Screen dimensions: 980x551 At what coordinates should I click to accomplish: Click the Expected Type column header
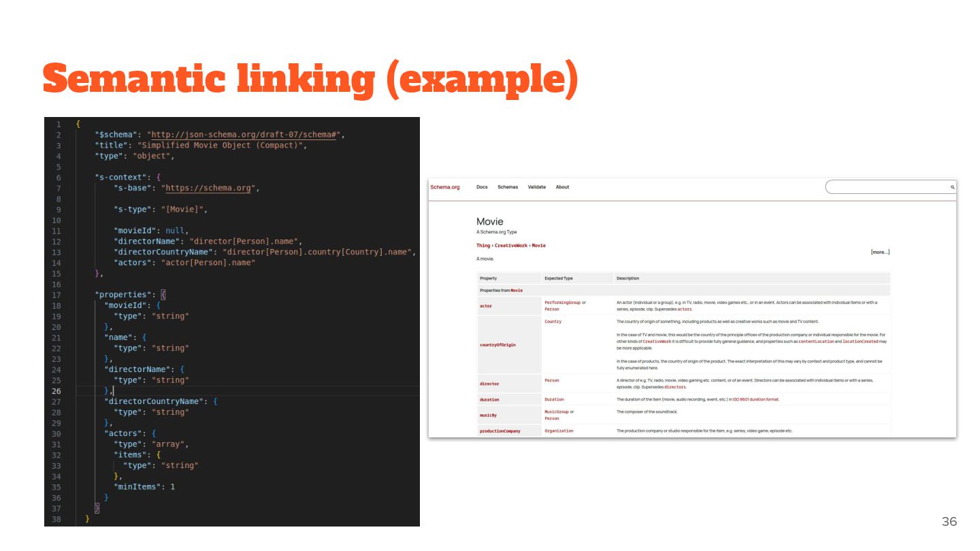[559, 278]
